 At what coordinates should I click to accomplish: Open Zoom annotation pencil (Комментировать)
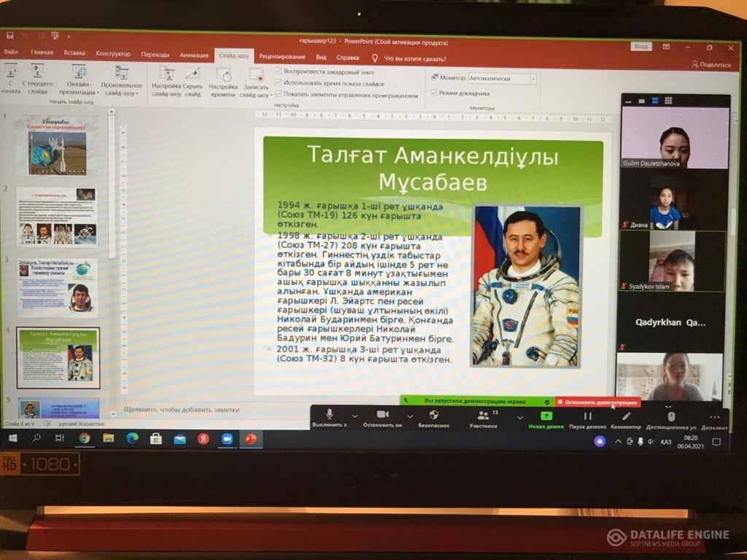[626, 416]
